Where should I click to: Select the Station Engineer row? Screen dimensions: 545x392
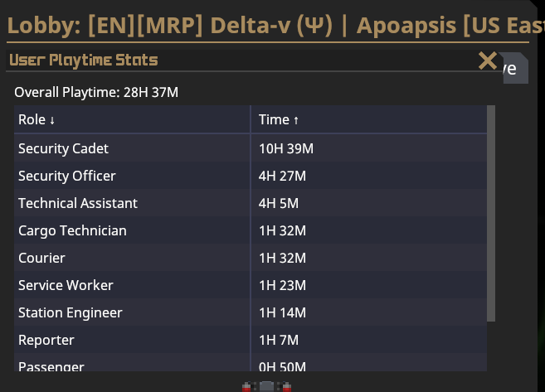click(251, 312)
